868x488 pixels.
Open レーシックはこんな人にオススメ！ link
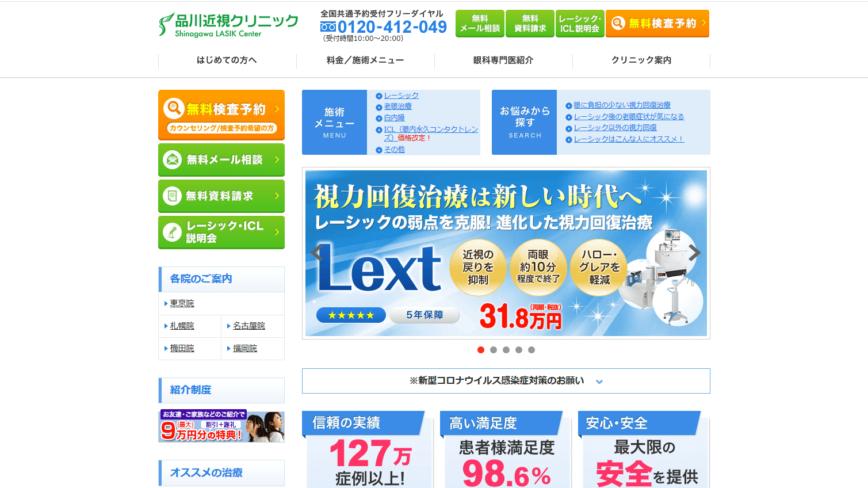629,139
